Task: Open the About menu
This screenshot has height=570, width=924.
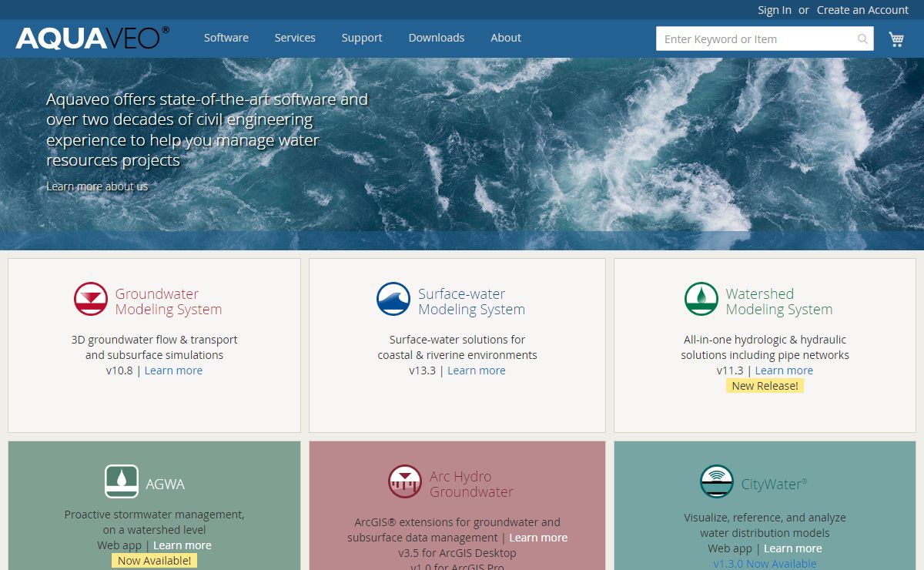Action: 506,38
